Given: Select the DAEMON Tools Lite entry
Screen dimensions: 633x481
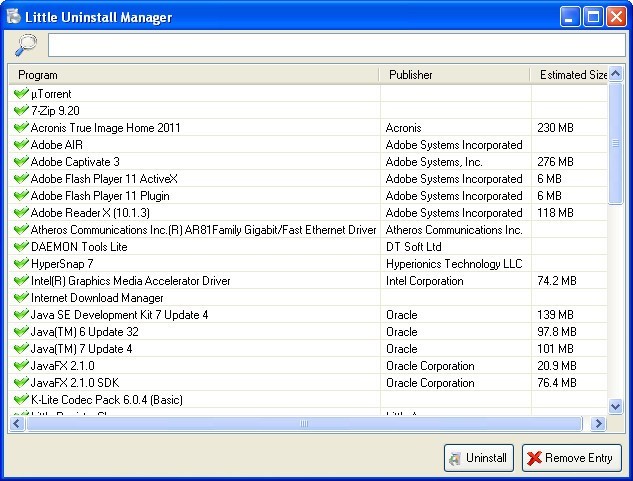Looking at the screenshot, I should [79, 247].
